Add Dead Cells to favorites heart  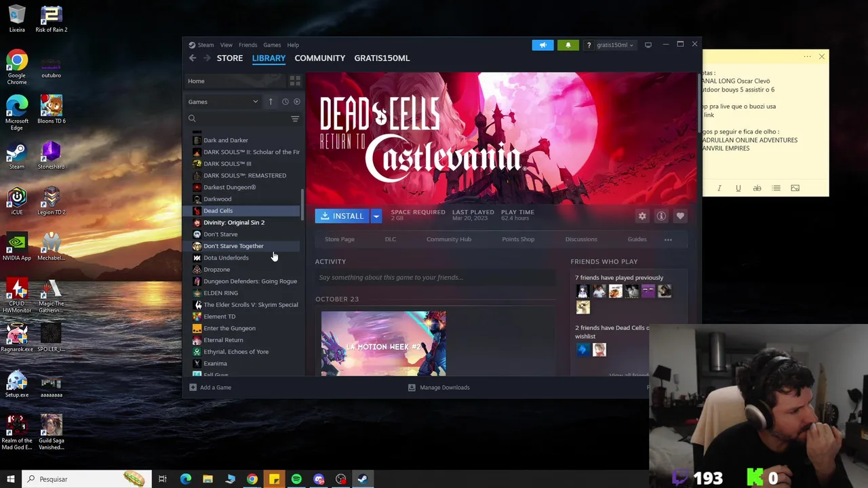point(680,216)
